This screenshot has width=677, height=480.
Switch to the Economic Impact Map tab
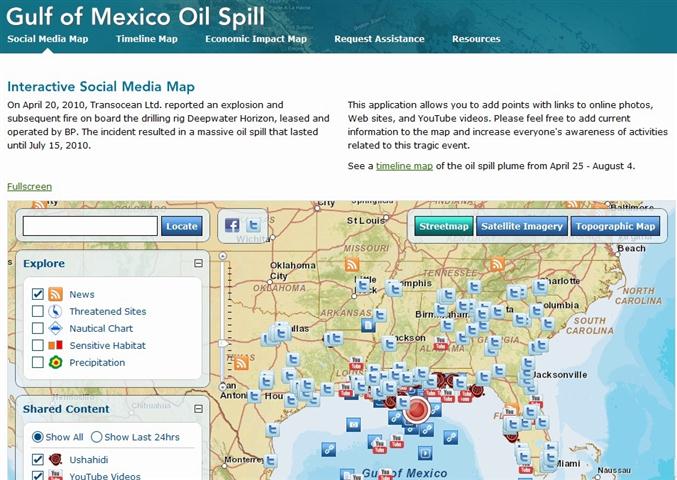click(256, 39)
